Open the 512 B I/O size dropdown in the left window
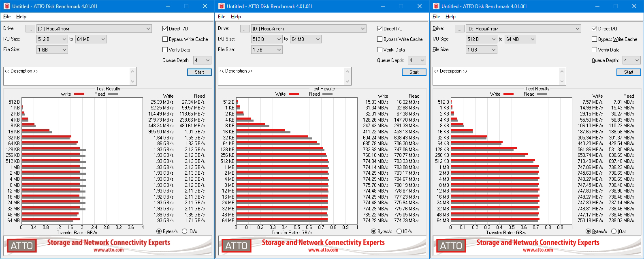 (52, 39)
